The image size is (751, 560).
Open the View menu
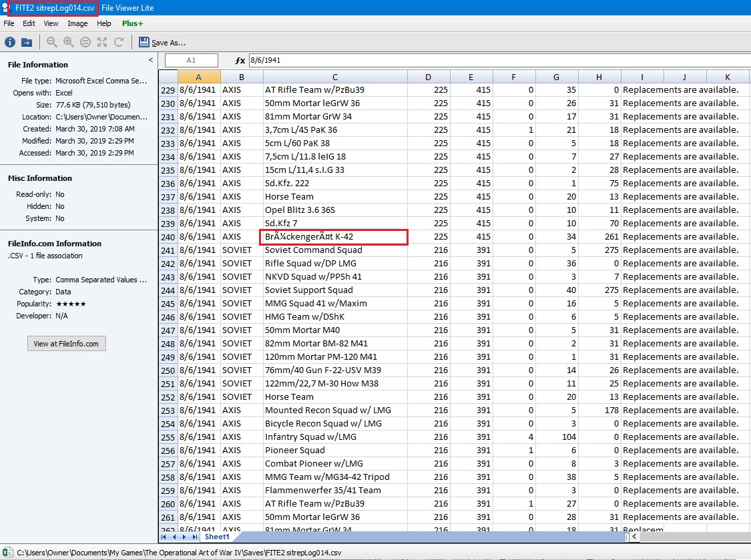tap(51, 23)
